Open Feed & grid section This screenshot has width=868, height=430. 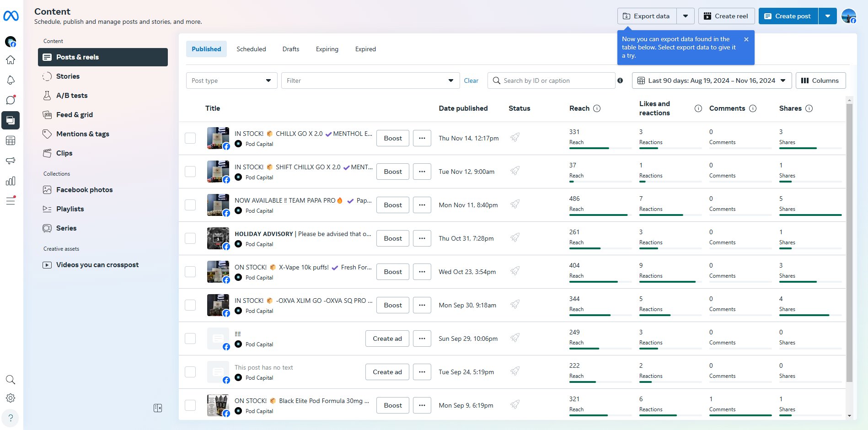(103, 115)
